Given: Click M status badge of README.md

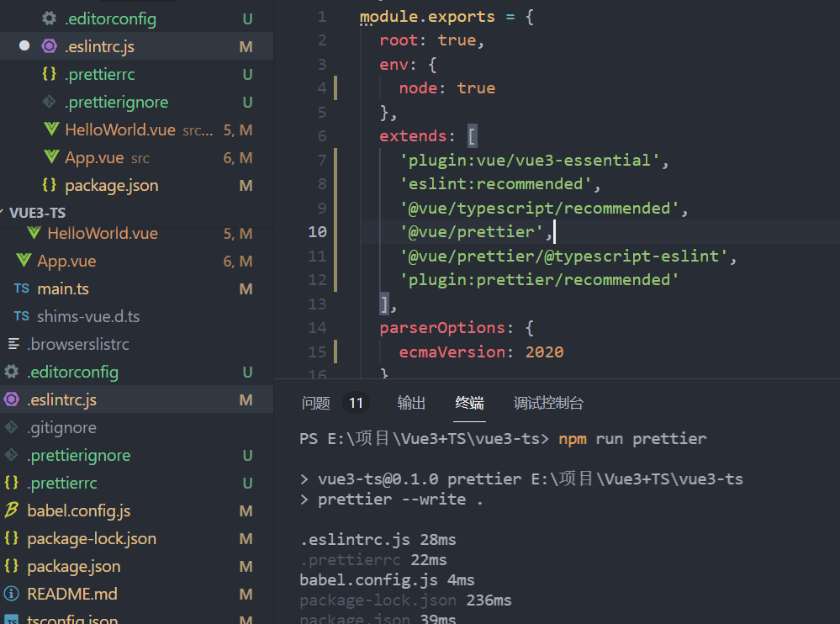Looking at the screenshot, I should pyautogui.click(x=246, y=594).
